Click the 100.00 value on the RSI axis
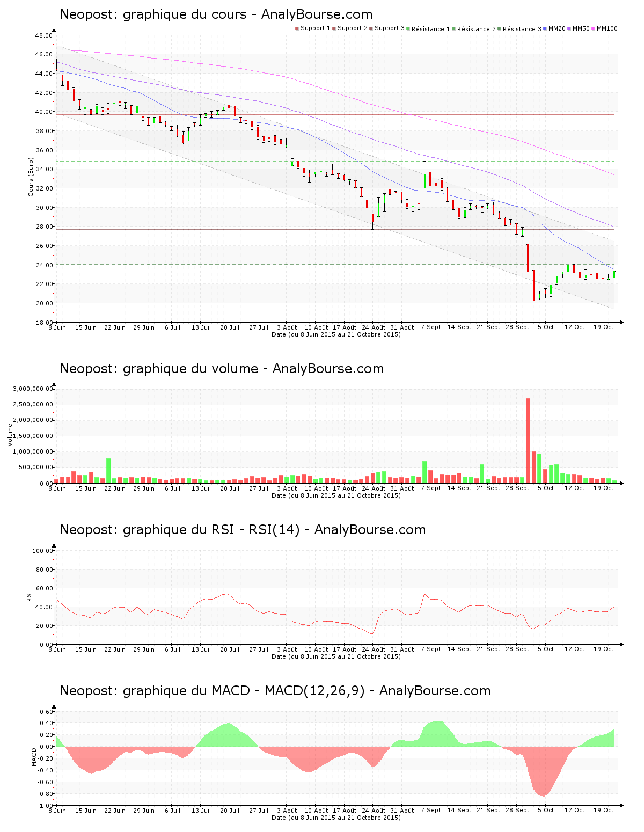This screenshot has height=832, width=644. (x=42, y=551)
